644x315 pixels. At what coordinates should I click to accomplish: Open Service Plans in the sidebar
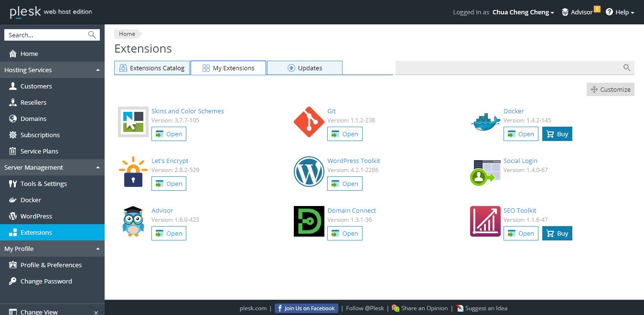pyautogui.click(x=52, y=151)
